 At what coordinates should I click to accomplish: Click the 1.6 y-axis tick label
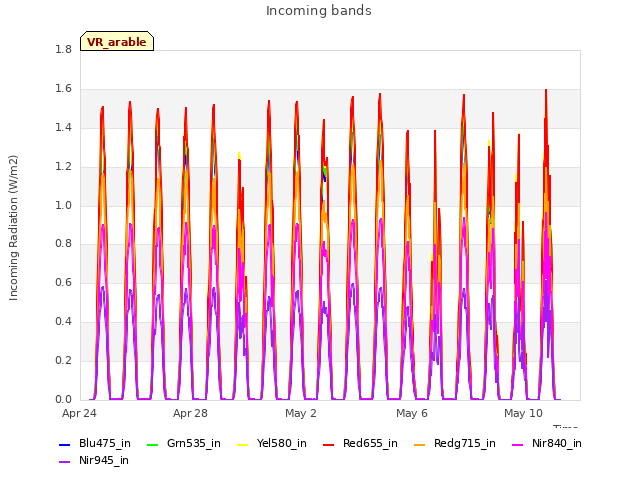63,89
